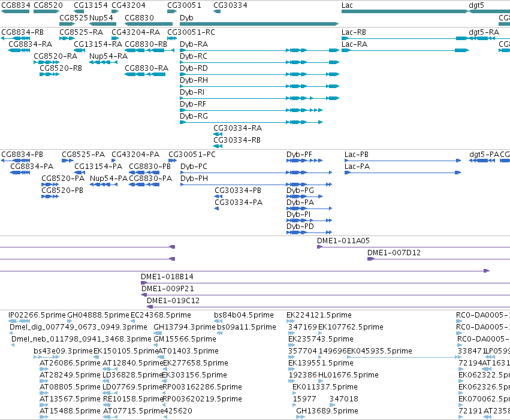This screenshot has width=510, height=420.
Task: Open EST bs84b04.5prime label
Action: [x=244, y=315]
